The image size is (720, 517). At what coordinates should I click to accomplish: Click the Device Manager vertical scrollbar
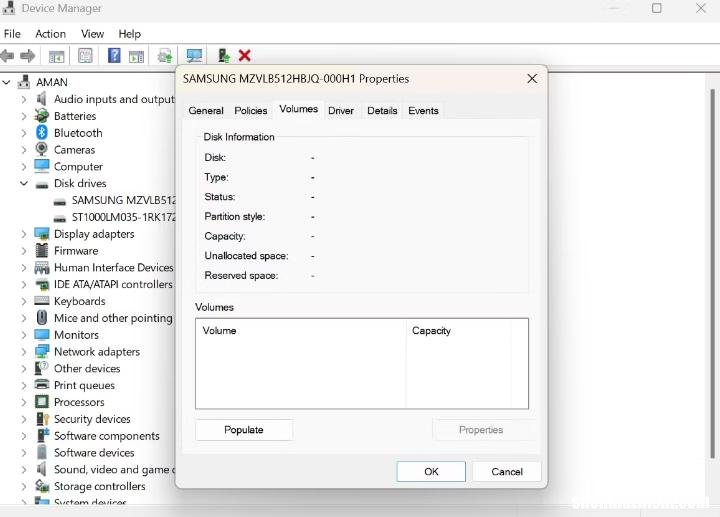(713, 273)
